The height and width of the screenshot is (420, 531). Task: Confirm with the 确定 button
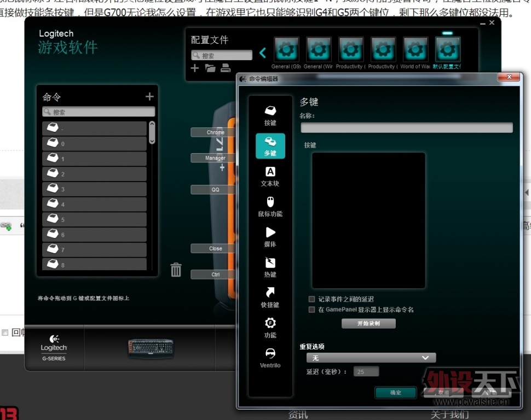396,393
